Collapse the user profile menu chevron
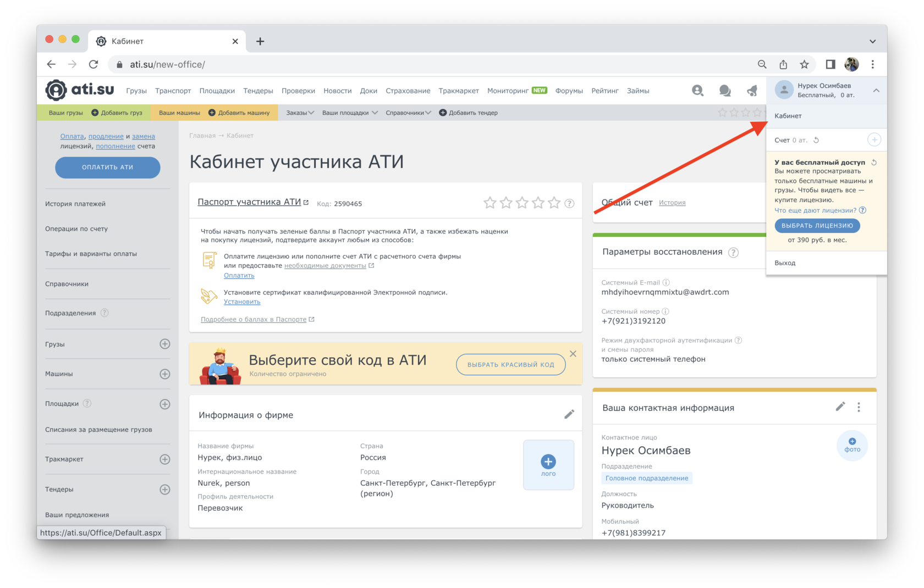This screenshot has width=924, height=588. point(876,90)
